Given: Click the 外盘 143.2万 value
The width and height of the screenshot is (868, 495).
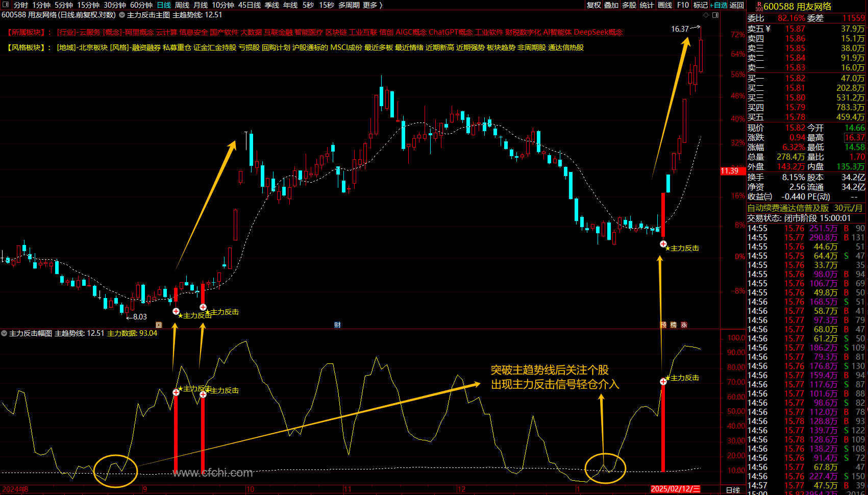Looking at the screenshot, I should [x=791, y=167].
